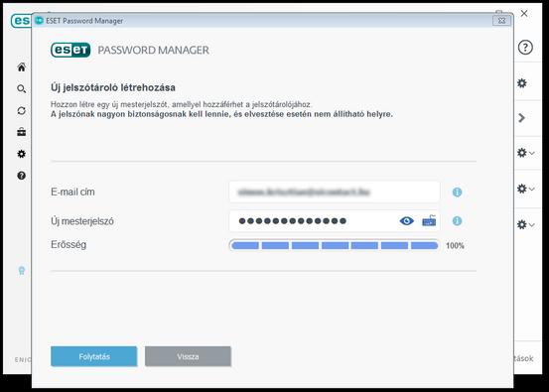Open the Update refresh icon in sidebar

coord(22,110)
